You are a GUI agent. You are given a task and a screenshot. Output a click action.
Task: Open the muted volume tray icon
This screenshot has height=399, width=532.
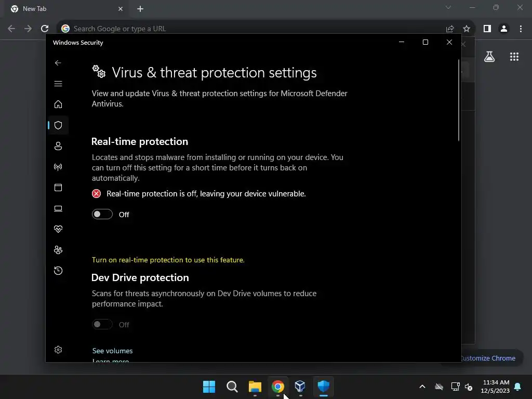(469, 387)
